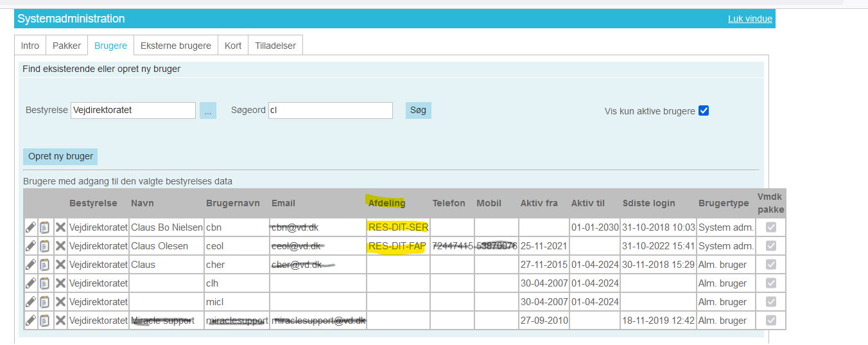The height and width of the screenshot is (345, 868).
Task: Click edit pencil icon for Claus Bo Nielsen
Action: coord(31,227)
